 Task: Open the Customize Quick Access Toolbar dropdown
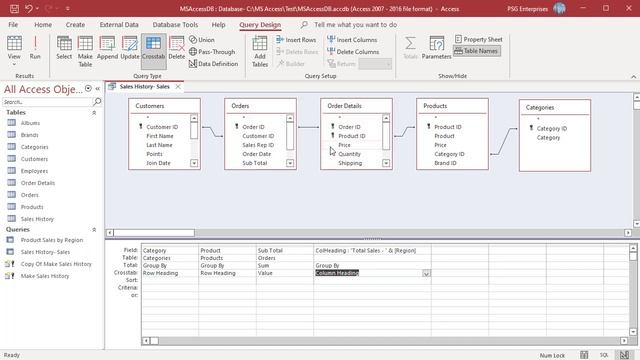[68, 9]
